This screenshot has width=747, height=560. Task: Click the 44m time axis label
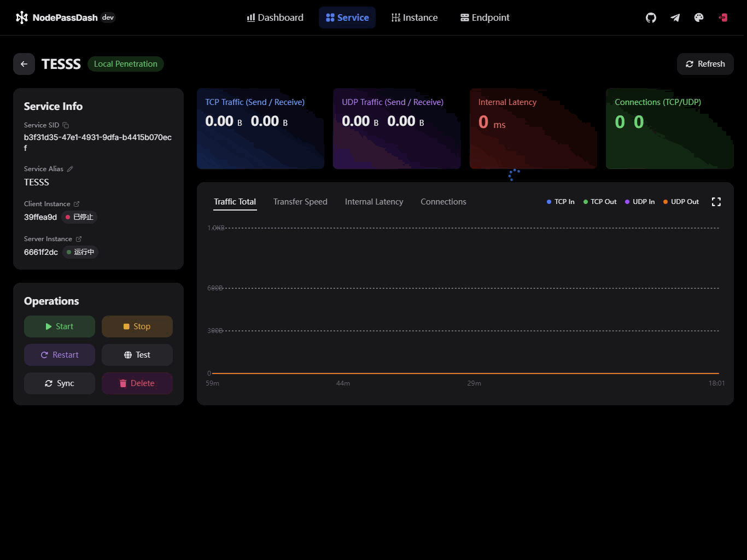[x=343, y=383]
